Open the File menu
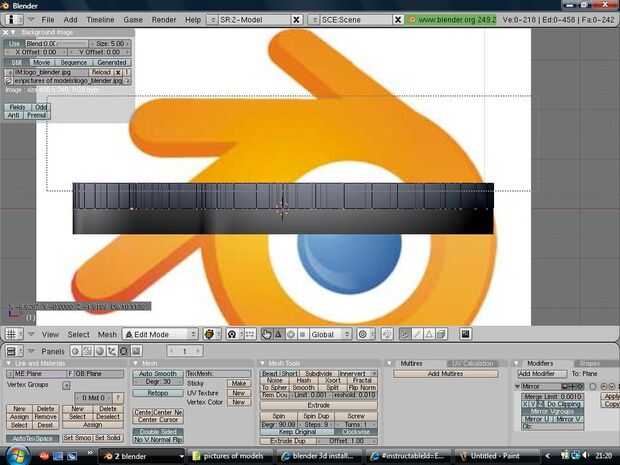The height and width of the screenshot is (465, 620). coord(47,19)
